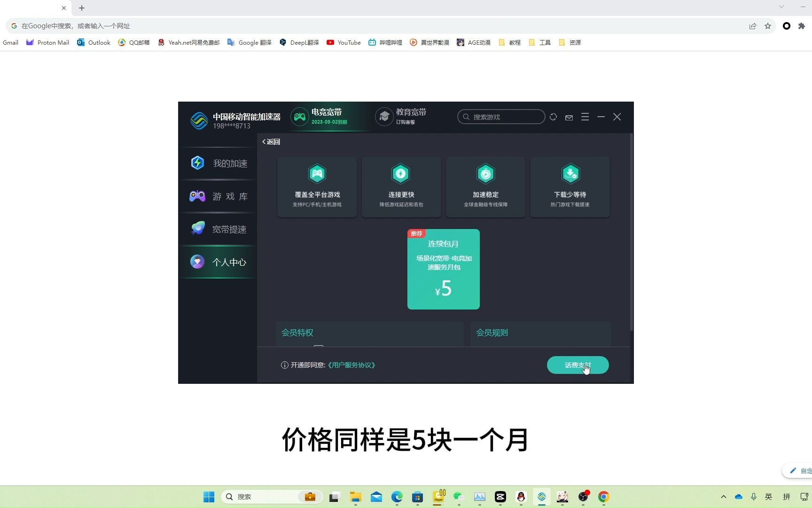Open Microsoft Edge from taskbar
This screenshot has height=508, width=812.
397,497
